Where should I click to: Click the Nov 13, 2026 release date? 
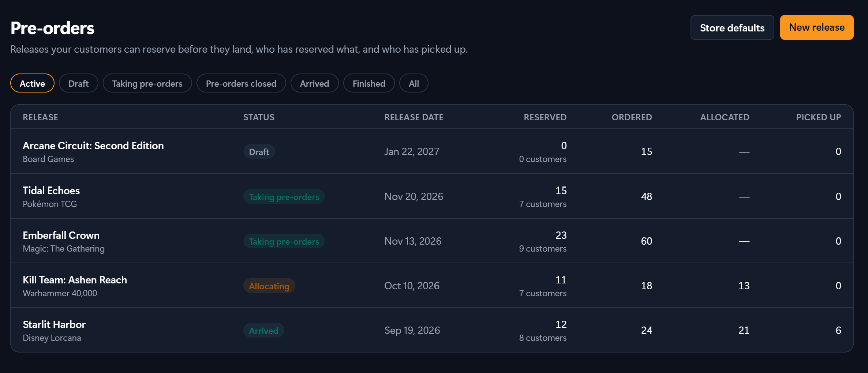[413, 241]
